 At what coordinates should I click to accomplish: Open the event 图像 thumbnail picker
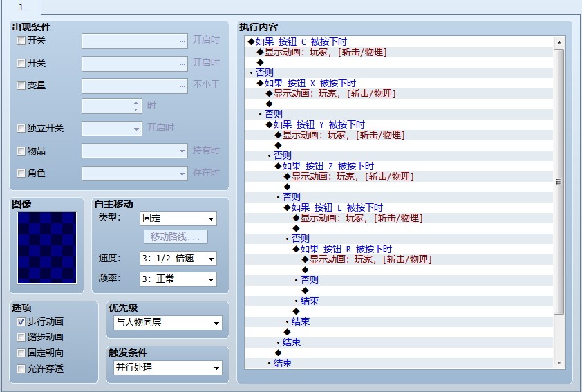pyautogui.click(x=47, y=248)
